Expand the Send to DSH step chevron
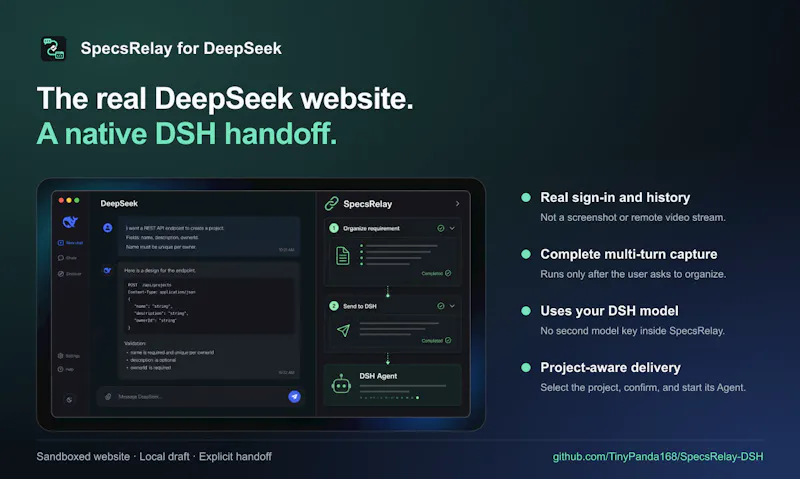The height and width of the screenshot is (479, 800). click(x=452, y=306)
